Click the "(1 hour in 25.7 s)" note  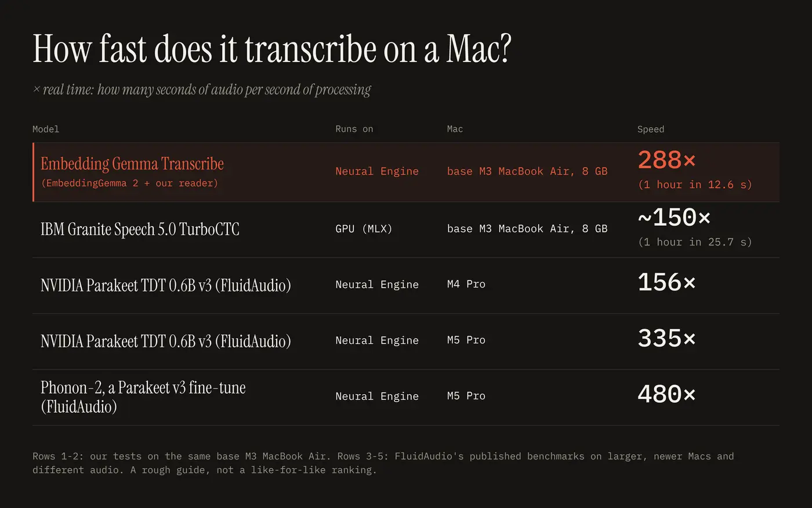click(695, 242)
